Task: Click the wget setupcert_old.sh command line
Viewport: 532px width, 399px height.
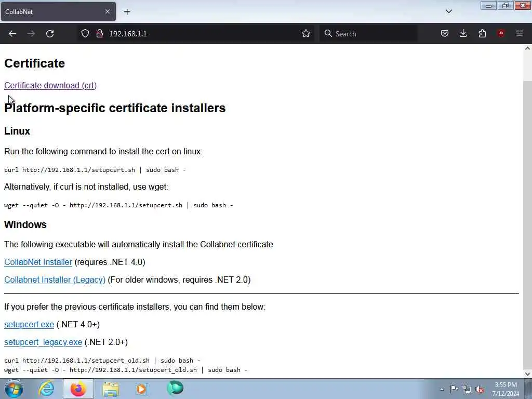Action: point(126,370)
